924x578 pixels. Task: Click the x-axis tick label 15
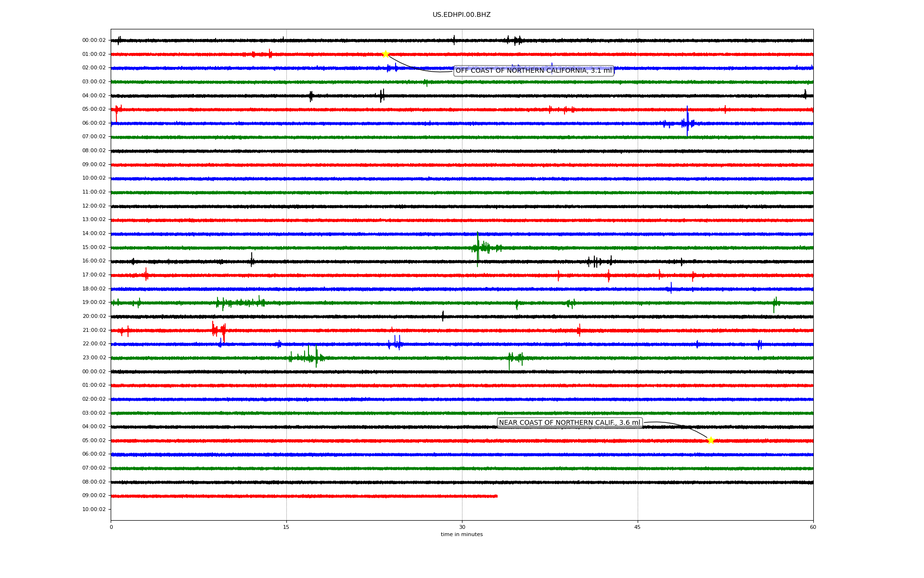coord(286,527)
